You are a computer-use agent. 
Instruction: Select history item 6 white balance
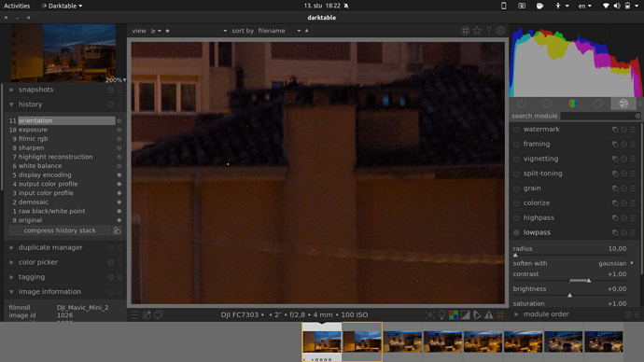point(65,166)
